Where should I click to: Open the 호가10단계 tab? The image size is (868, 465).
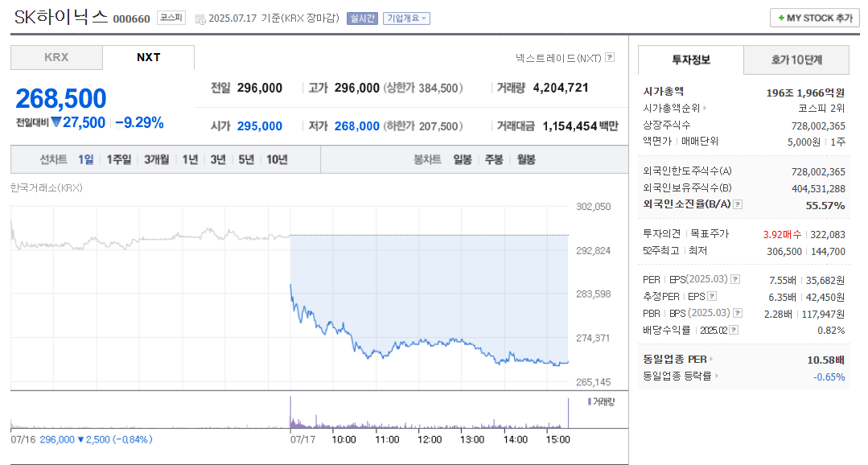pyautogui.click(x=796, y=60)
